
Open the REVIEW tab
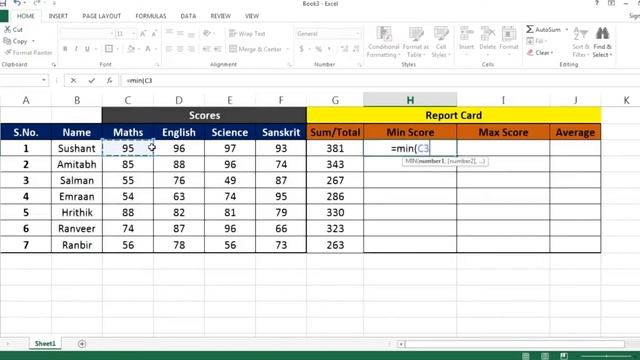pyautogui.click(x=220, y=16)
